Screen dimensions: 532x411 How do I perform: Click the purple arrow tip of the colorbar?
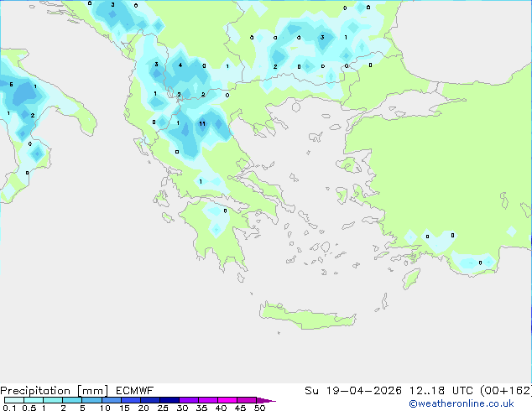coord(266,400)
